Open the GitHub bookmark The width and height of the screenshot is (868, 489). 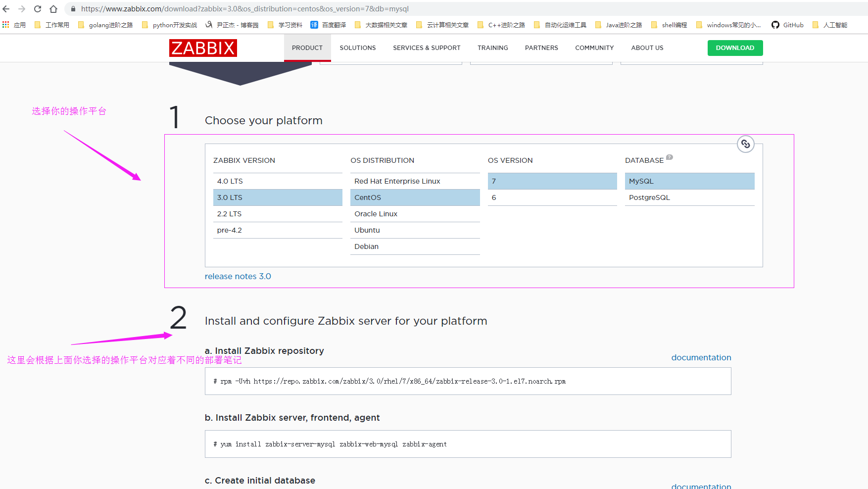(787, 25)
